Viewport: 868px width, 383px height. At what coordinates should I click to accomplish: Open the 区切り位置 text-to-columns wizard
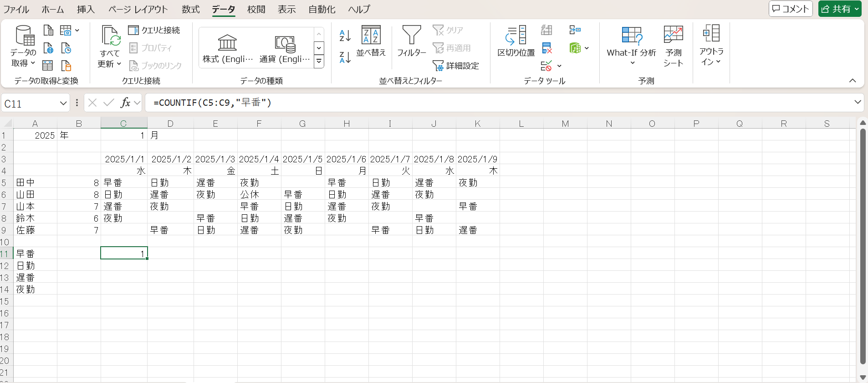(x=516, y=41)
